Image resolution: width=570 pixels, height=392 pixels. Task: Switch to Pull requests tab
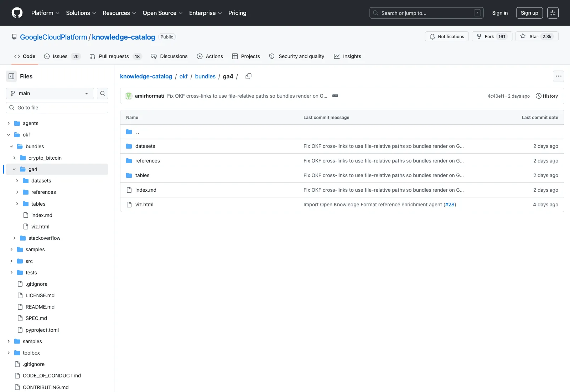[x=116, y=56]
